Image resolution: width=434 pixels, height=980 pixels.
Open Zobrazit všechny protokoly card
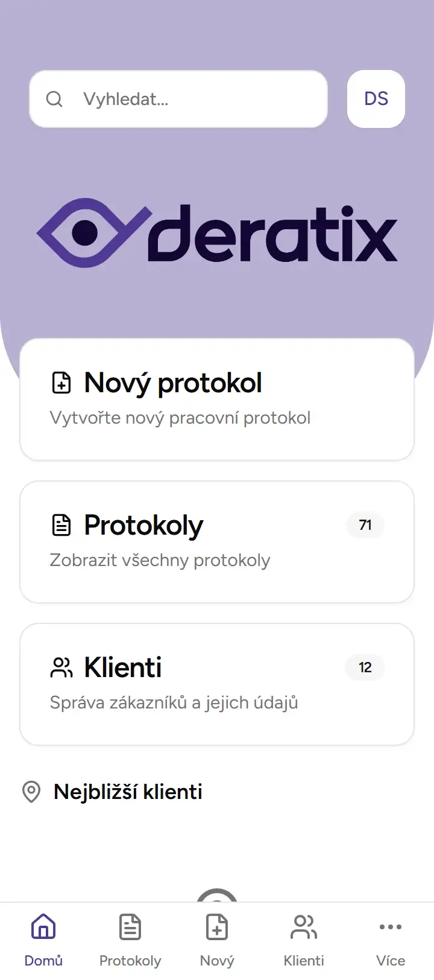[x=217, y=542]
